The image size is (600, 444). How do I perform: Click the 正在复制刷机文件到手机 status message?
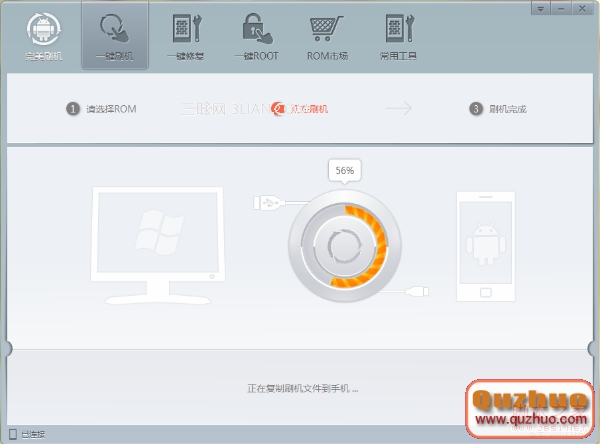[303, 388]
